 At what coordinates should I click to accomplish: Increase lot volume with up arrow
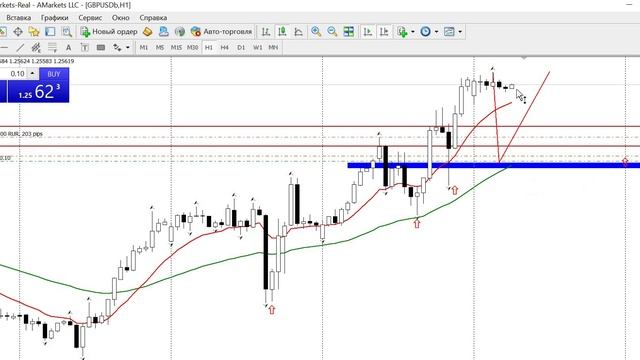(32, 73)
